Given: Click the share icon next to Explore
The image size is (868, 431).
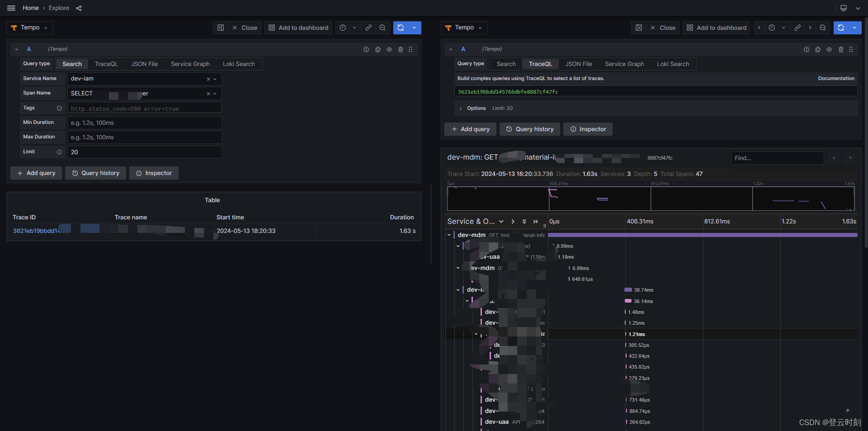Looking at the screenshot, I should (79, 8).
